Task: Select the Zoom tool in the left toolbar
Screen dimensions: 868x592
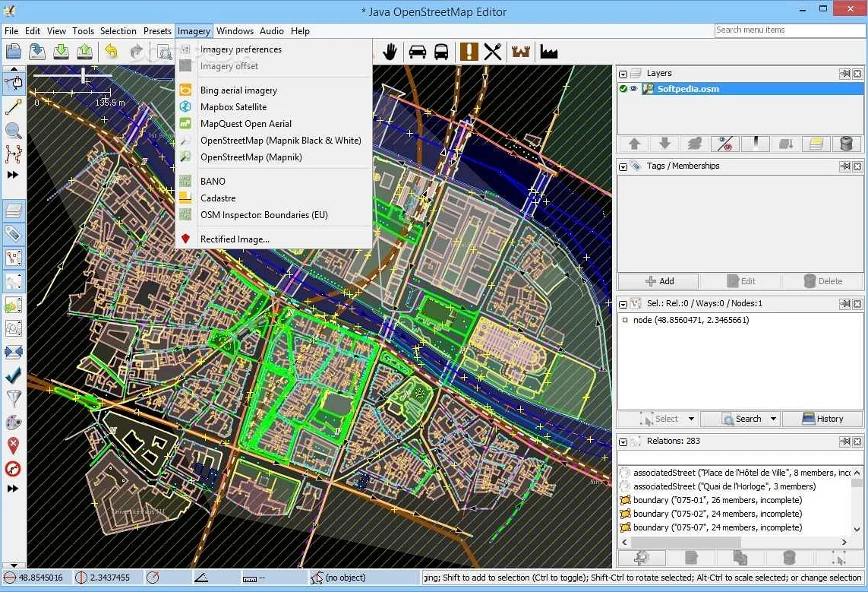Action: [14, 131]
